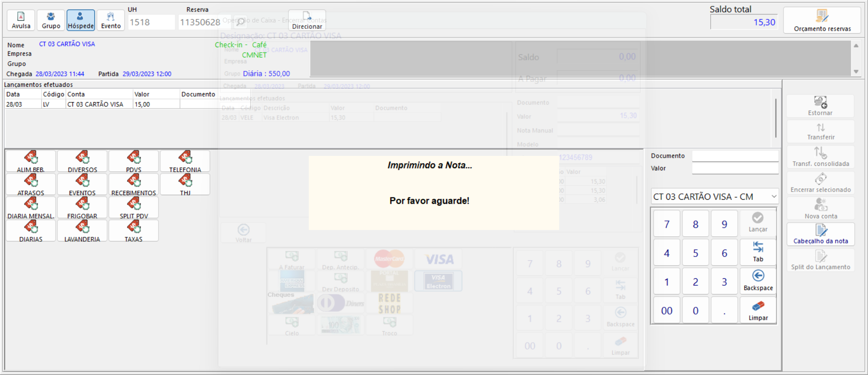Click keypad digit 1

point(667,282)
